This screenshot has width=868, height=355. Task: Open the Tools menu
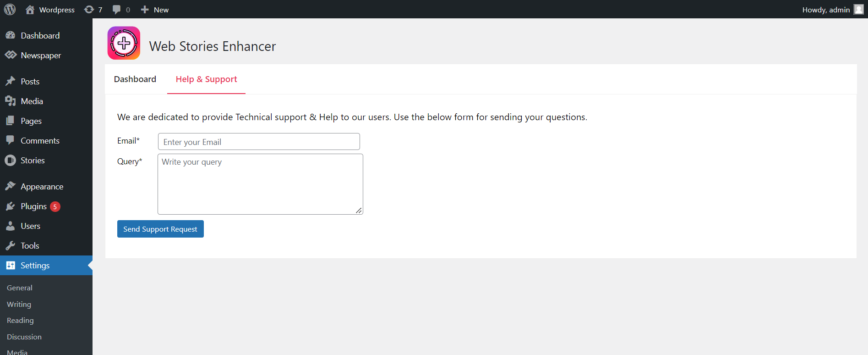click(x=30, y=246)
